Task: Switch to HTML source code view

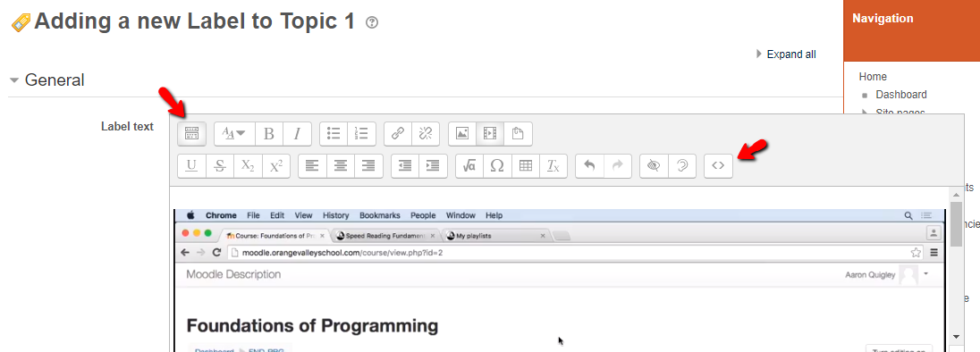Action: pyautogui.click(x=718, y=166)
